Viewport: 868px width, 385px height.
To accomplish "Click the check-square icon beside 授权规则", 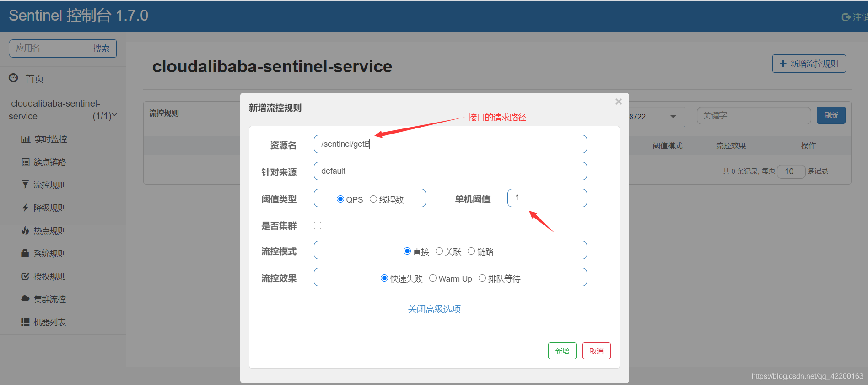I will [25, 276].
